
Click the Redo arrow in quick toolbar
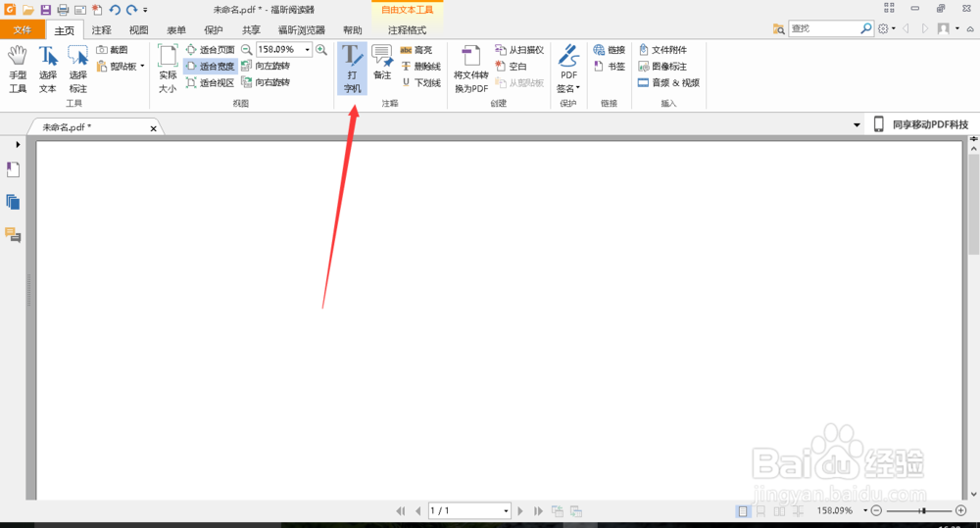coord(131,10)
